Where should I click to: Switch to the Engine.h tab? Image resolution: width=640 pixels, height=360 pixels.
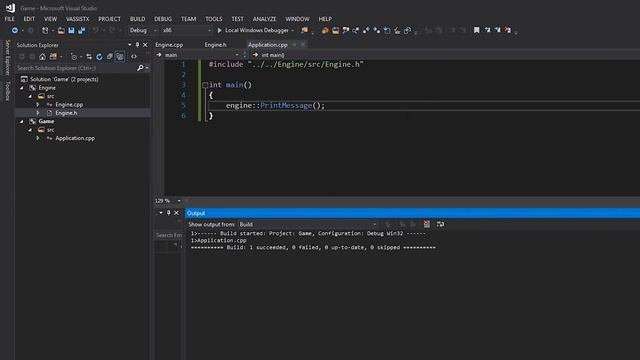(216, 45)
